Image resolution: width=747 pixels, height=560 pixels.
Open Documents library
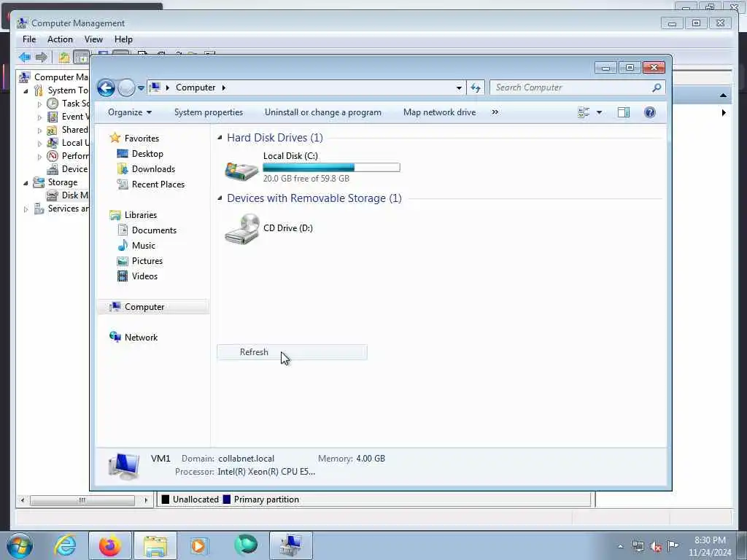[154, 230]
